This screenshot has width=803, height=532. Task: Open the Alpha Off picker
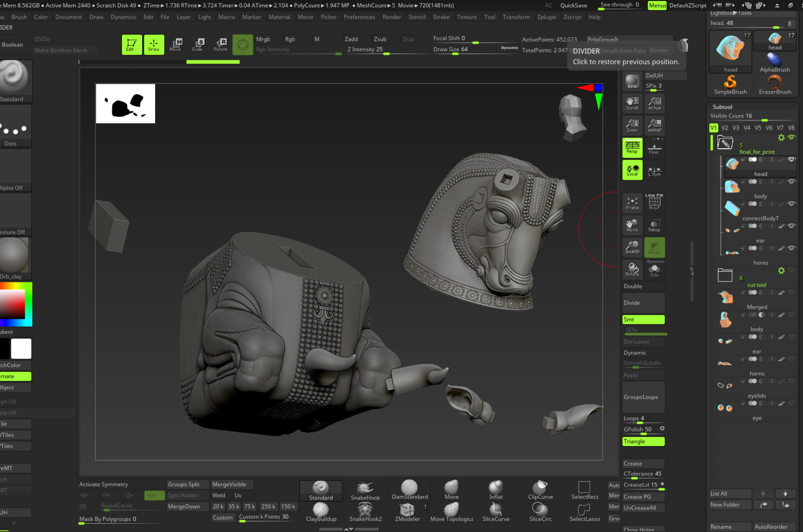coord(15,170)
